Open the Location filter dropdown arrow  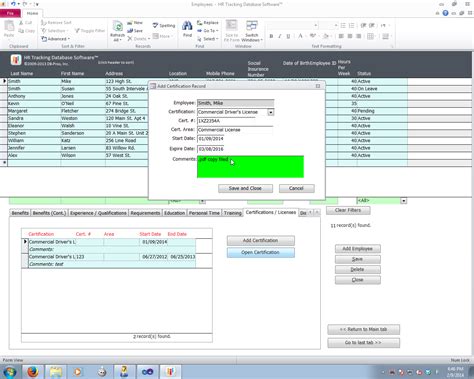pos(202,201)
